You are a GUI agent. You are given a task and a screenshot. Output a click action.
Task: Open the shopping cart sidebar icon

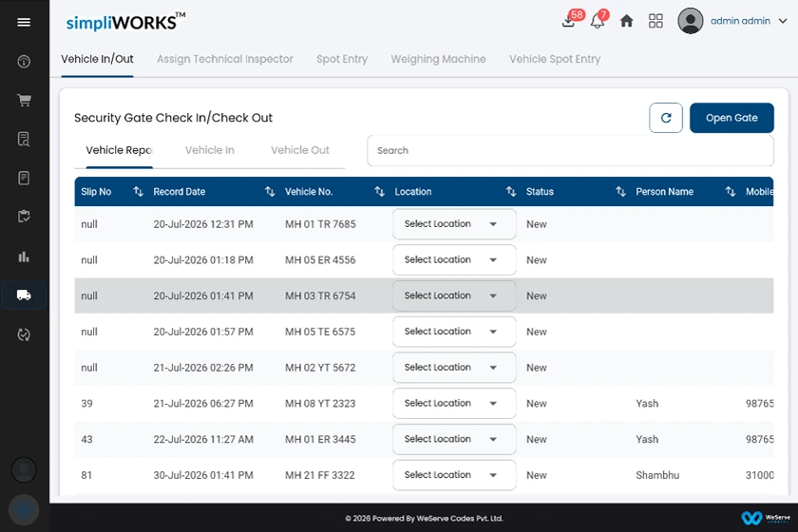click(24, 101)
